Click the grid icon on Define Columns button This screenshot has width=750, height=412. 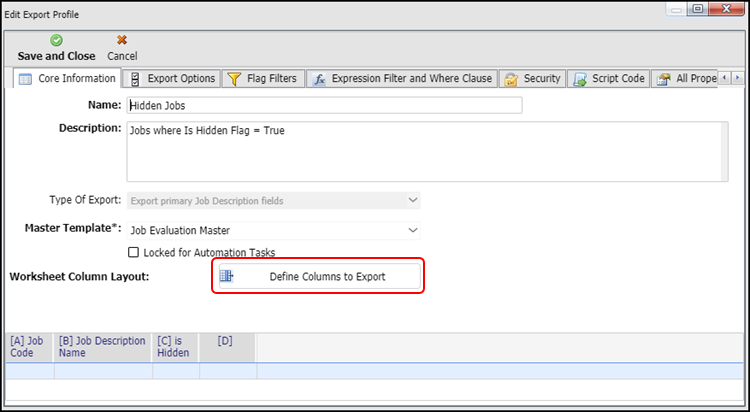pos(226,276)
